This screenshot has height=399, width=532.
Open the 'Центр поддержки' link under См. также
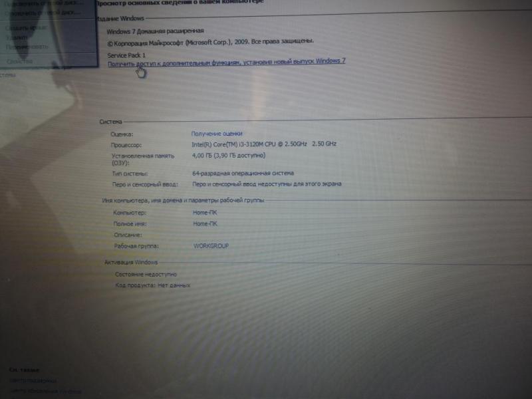point(33,381)
